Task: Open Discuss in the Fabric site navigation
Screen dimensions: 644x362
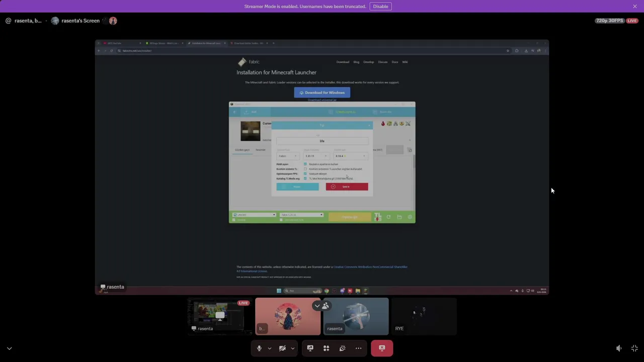Action: click(x=383, y=62)
